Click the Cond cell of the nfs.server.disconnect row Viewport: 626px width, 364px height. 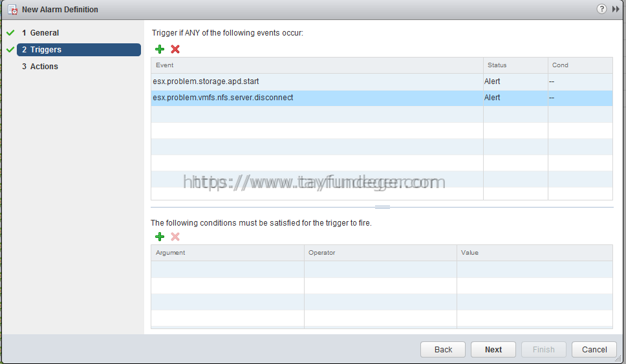(x=580, y=98)
